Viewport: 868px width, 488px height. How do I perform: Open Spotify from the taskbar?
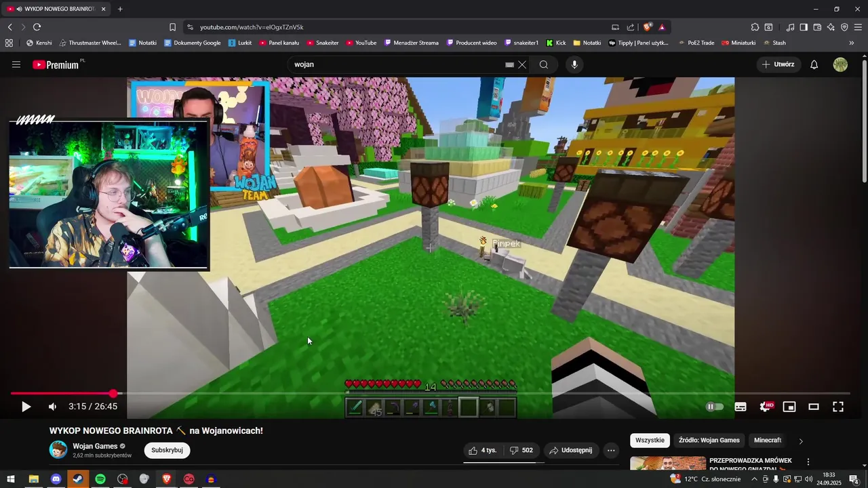tap(100, 479)
